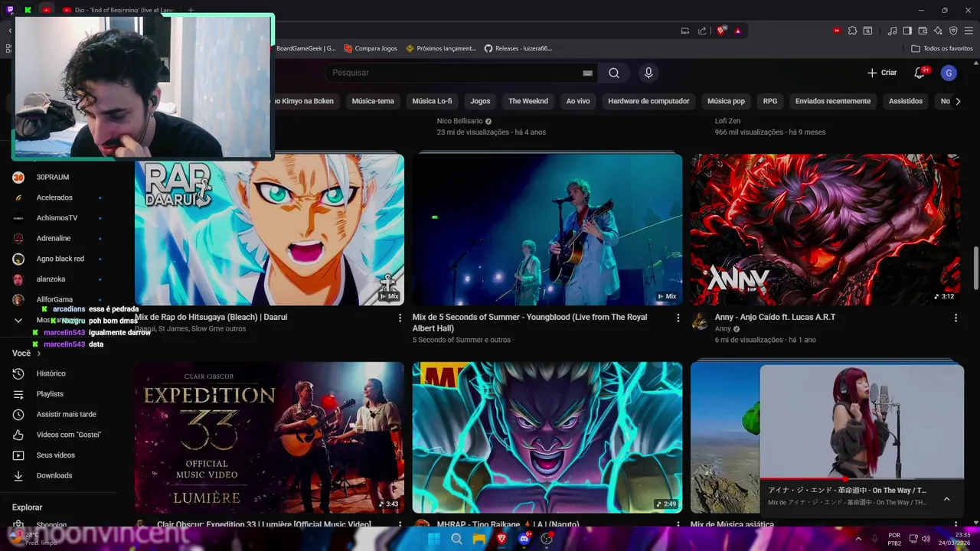Open the Expedition 33 Lumière video thumbnail
The width and height of the screenshot is (980, 551).
(269, 437)
